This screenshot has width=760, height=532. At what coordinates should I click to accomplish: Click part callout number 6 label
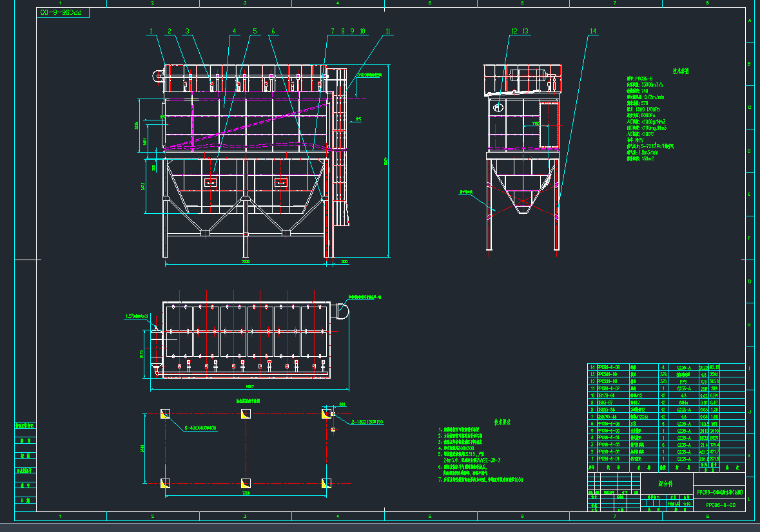pyautogui.click(x=273, y=31)
